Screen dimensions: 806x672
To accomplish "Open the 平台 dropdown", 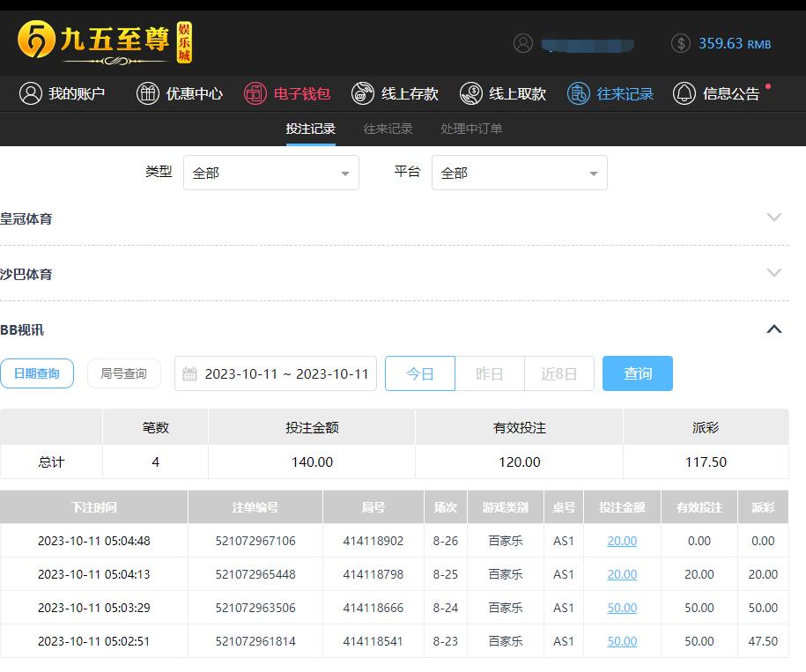I will click(519, 173).
